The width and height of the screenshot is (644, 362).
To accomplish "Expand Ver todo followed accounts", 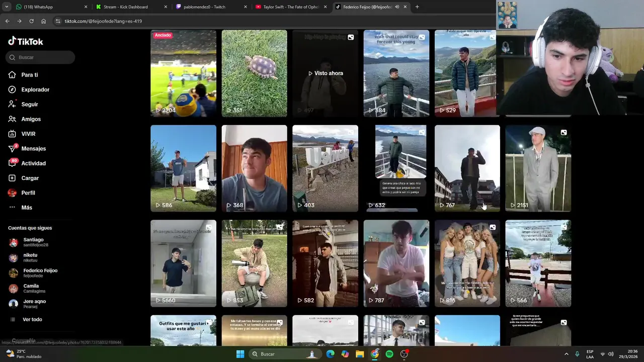I will (x=32, y=319).
